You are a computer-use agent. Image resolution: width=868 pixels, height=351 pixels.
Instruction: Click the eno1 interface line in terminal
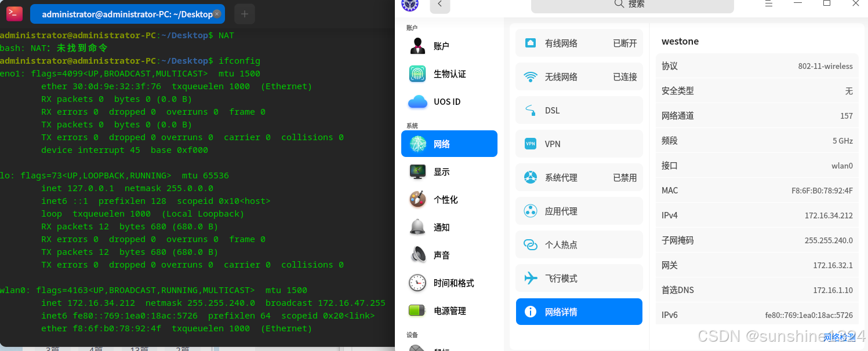[x=130, y=74]
